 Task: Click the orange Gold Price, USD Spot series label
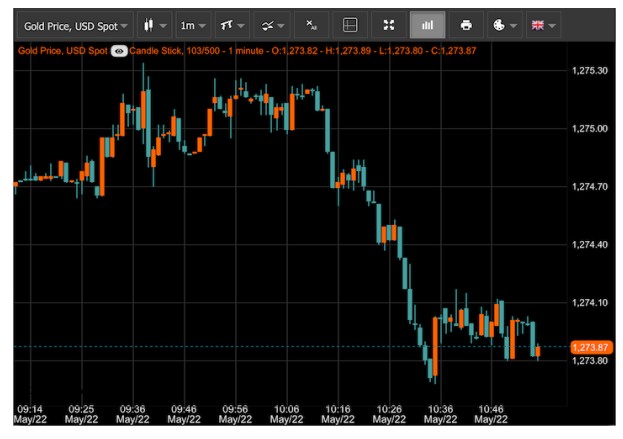tap(62, 48)
